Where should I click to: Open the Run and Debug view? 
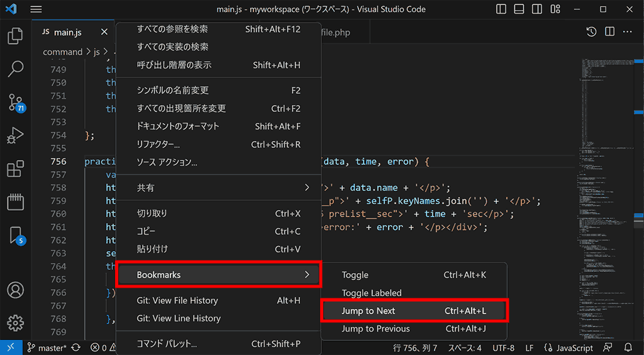point(15,135)
